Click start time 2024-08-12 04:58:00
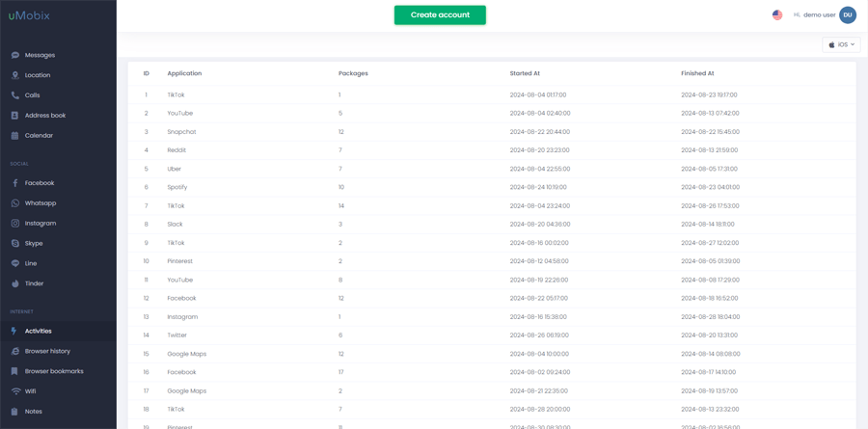The image size is (868, 429). coord(539,261)
